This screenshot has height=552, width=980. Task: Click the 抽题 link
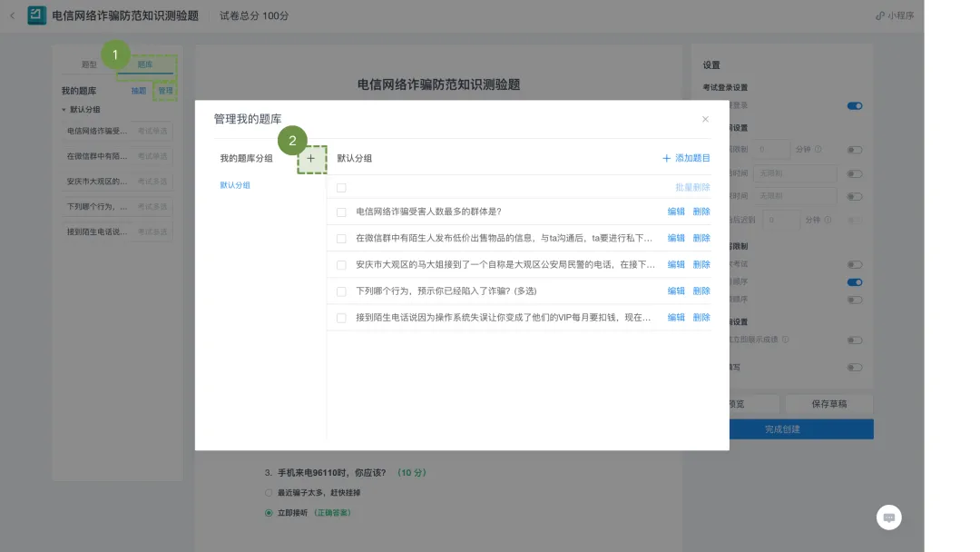pyautogui.click(x=139, y=91)
